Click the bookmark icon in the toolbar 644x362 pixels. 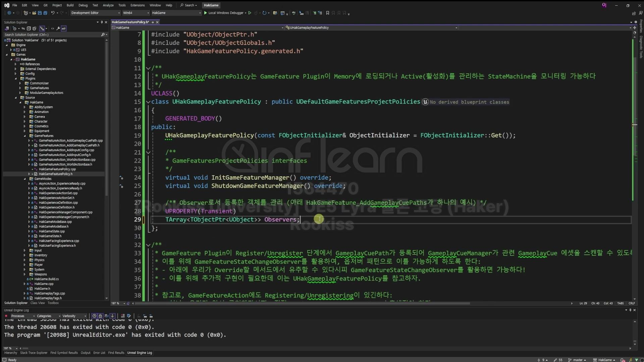pyautogui.click(x=328, y=13)
